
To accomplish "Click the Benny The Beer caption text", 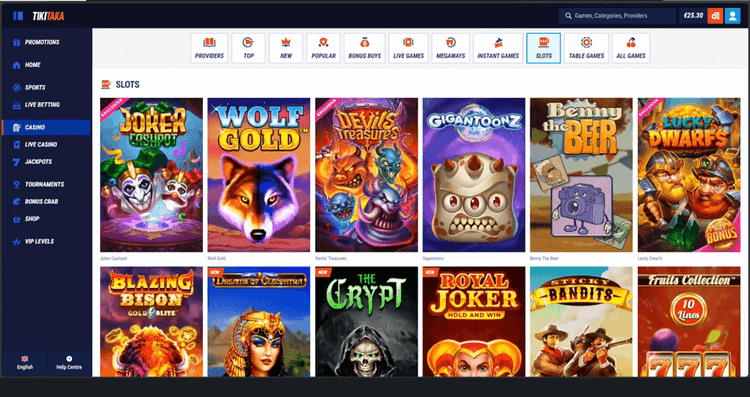I will (x=544, y=258).
